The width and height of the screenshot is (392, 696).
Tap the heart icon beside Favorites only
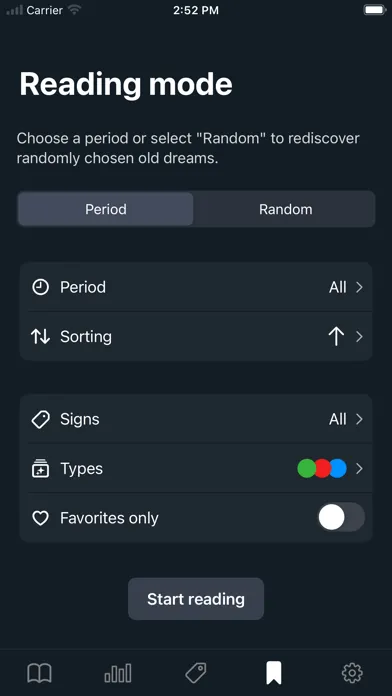(40, 518)
